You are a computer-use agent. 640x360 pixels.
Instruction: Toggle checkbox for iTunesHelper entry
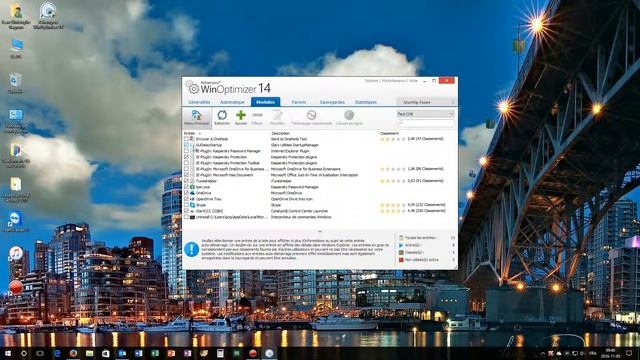coord(187,181)
